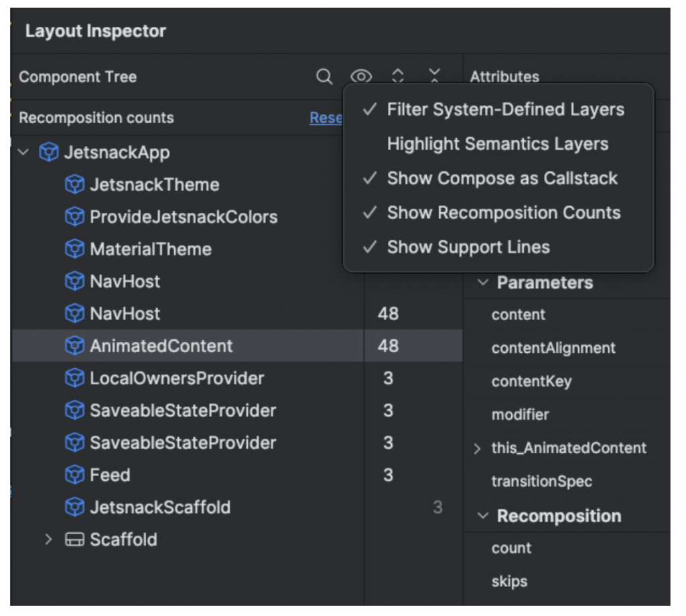Click the Feed composable icon

[74, 475]
